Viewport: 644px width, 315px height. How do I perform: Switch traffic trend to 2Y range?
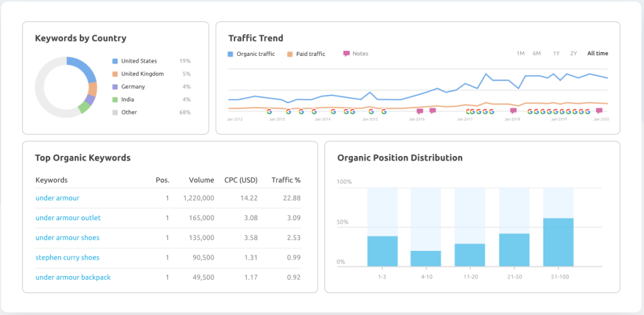click(x=574, y=53)
